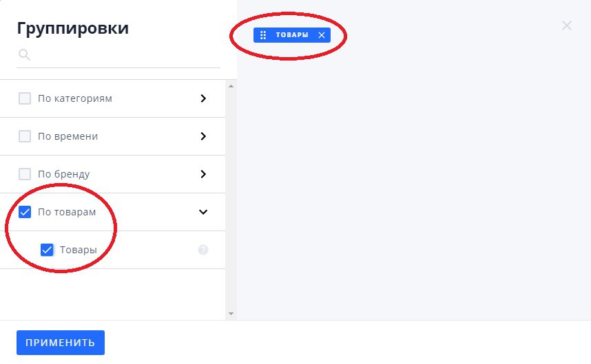
Task: Check the По времени checkbox
Action: [x=25, y=136]
